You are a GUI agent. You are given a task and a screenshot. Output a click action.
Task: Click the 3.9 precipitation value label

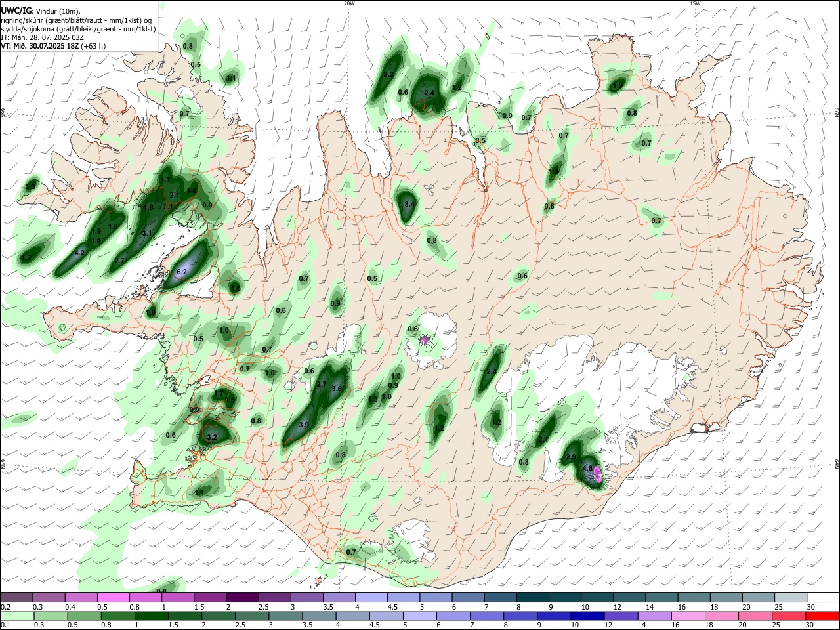[x=304, y=425]
